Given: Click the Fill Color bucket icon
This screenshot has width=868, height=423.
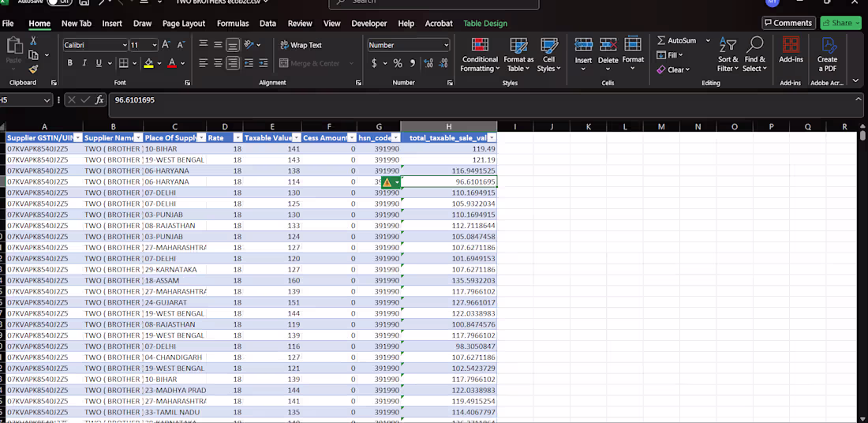Looking at the screenshot, I should click(x=148, y=63).
